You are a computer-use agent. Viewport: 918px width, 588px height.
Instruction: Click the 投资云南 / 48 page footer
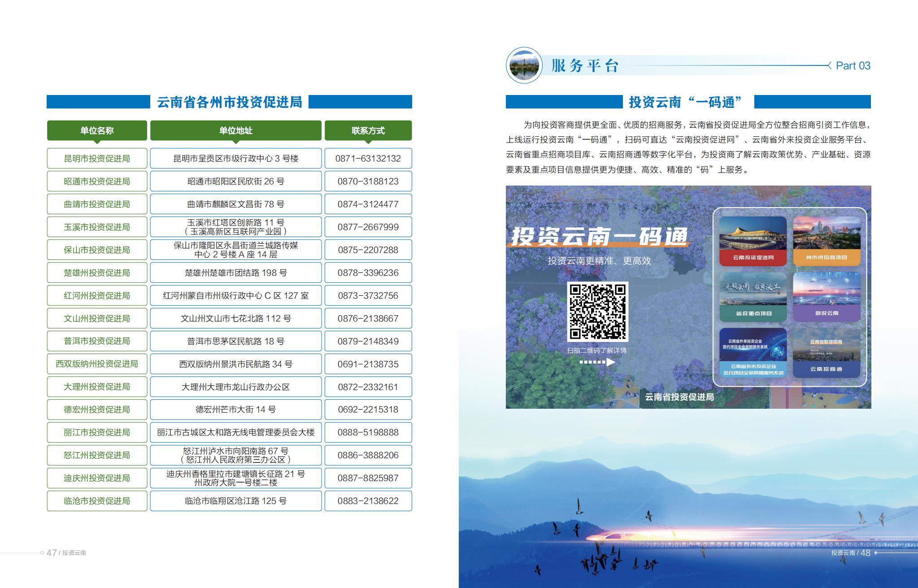point(851,553)
